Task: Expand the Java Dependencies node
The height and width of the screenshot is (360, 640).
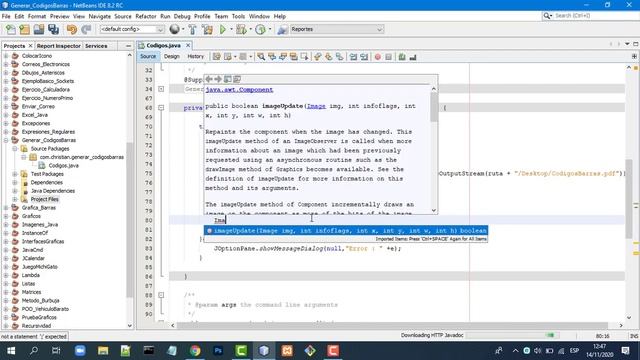Action: (14, 191)
